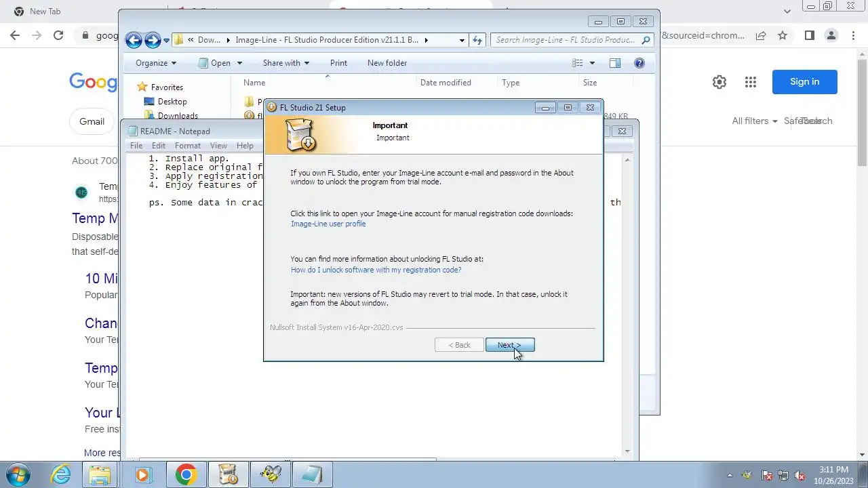Click the FL Studio 21 Setup title icon

(x=271, y=107)
